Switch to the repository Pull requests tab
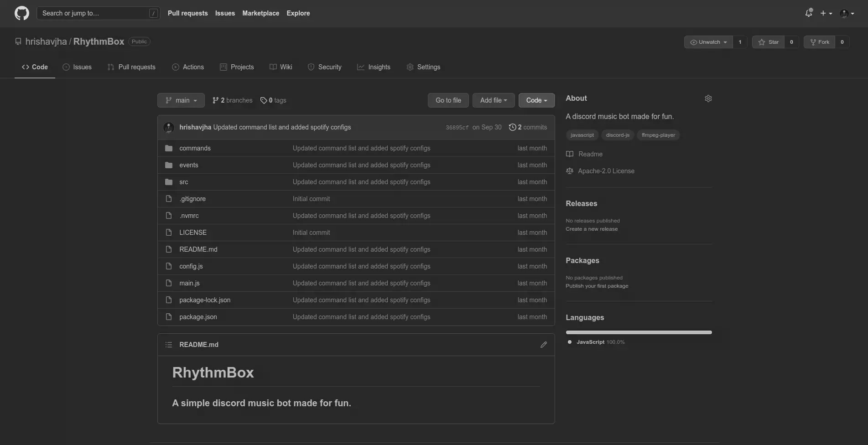 [x=131, y=67]
